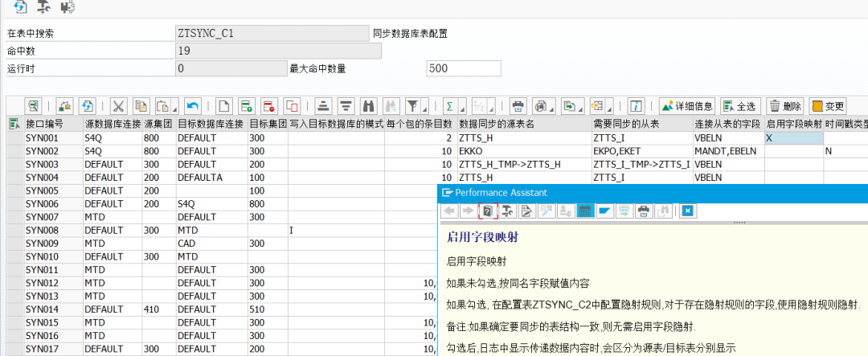Click the Details magnifier icon in grid toolbar

pyautogui.click(x=34, y=106)
